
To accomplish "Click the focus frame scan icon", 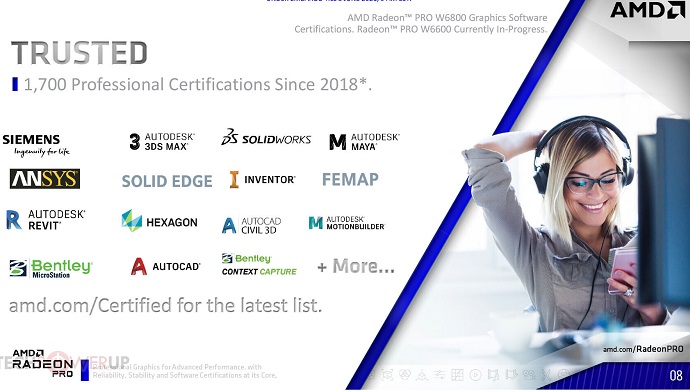I will tap(387, 375).
